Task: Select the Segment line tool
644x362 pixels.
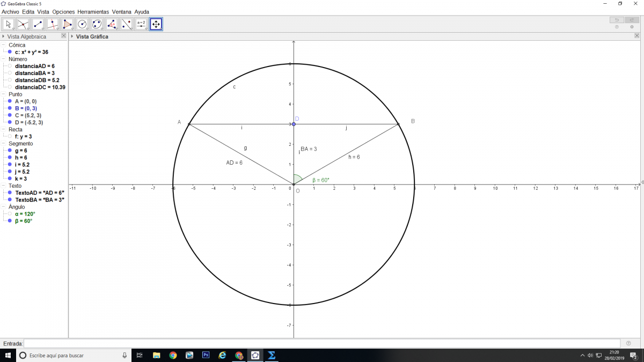Action: 38,24
